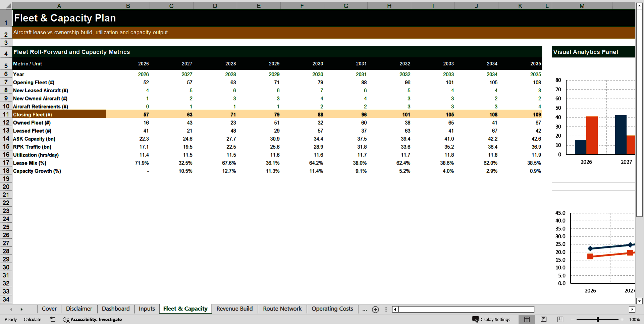Viewport: 644px width, 324px height.
Task: Select the Lease Mix (%) label cell
Action: point(59,163)
